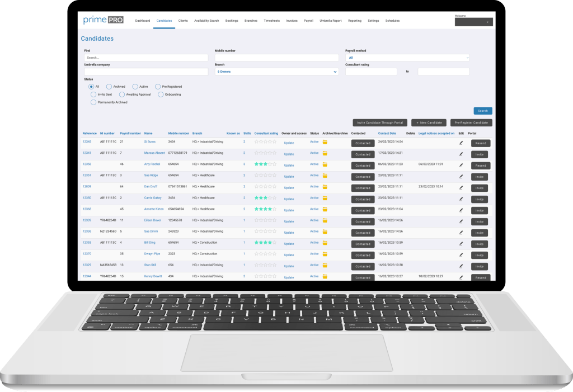This screenshot has width=573, height=392.
Task: Click the archive folder icon for Sue Ridge
Action: coord(325,176)
